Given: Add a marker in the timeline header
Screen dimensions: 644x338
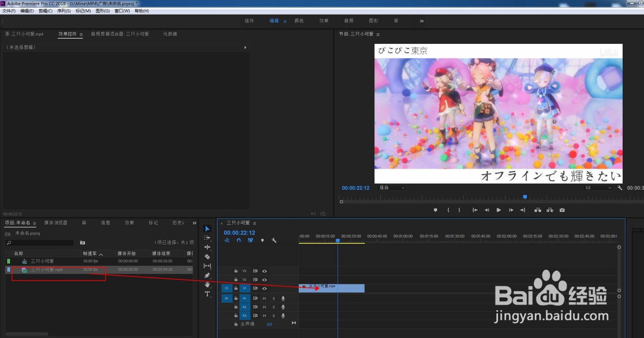Looking at the screenshot, I should (262, 241).
